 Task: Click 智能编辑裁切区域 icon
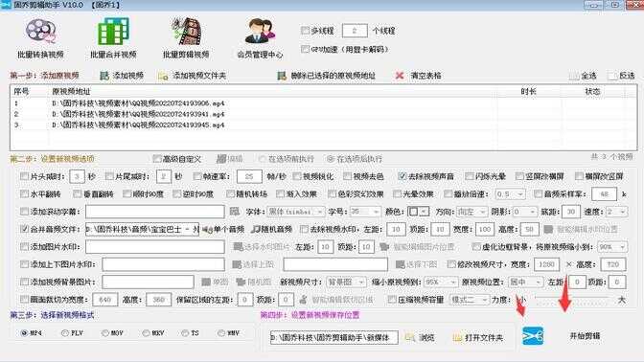point(303,300)
